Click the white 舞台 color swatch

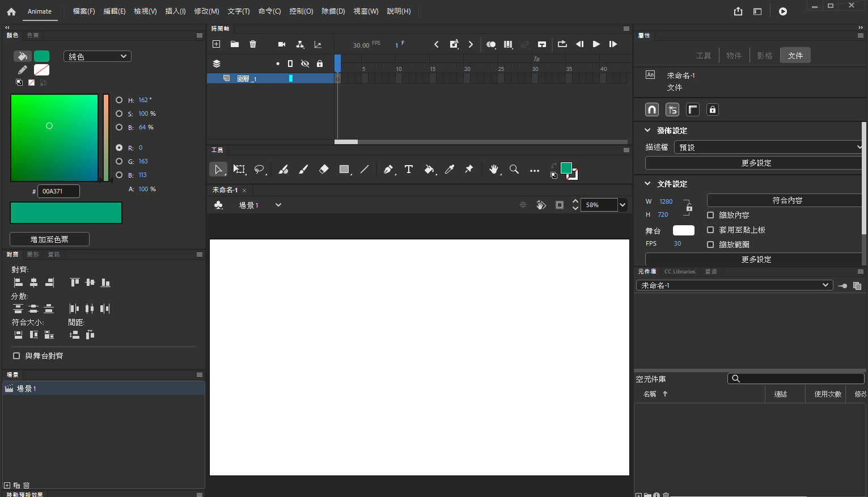[x=684, y=230]
